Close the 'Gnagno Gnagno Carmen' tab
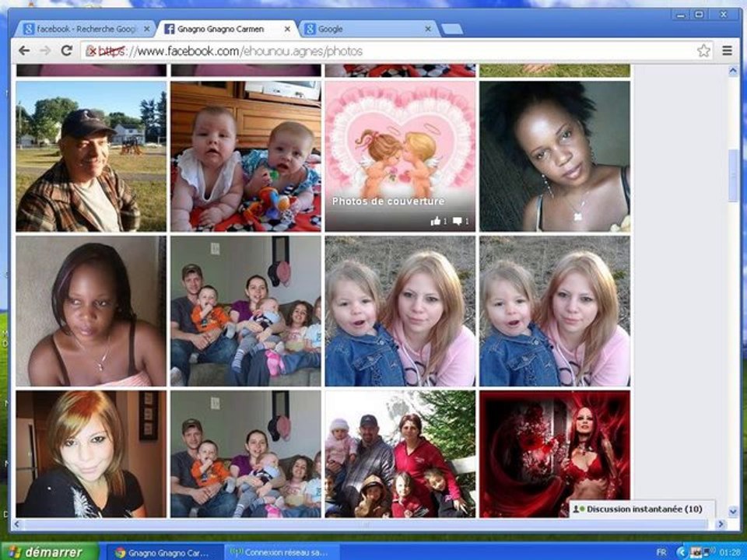 point(287,29)
